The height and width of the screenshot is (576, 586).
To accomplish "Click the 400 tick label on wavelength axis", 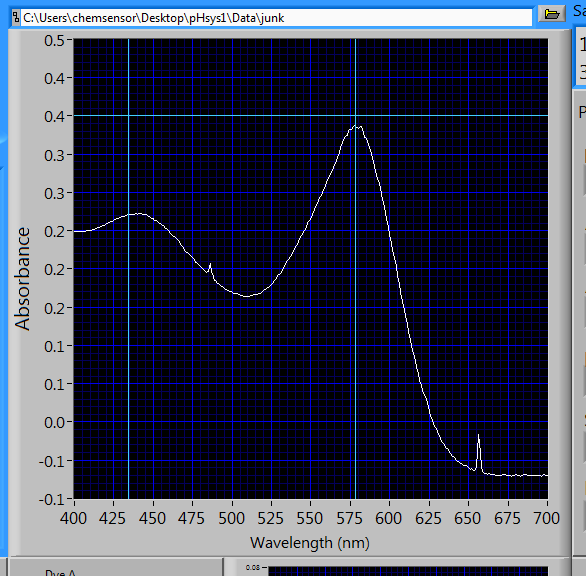I will click(x=73, y=518).
